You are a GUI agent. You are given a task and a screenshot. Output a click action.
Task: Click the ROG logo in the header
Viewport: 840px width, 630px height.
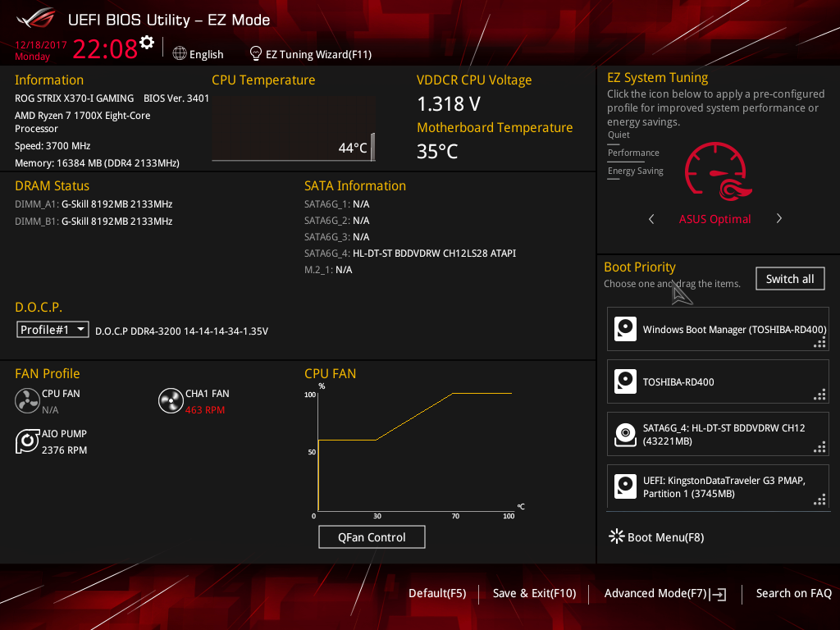coord(36,19)
